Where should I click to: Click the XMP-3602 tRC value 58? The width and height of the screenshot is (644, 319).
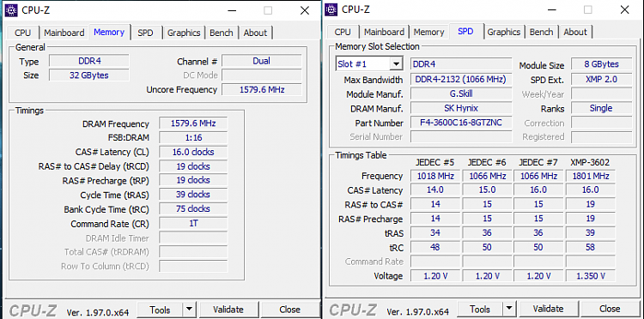590,248
